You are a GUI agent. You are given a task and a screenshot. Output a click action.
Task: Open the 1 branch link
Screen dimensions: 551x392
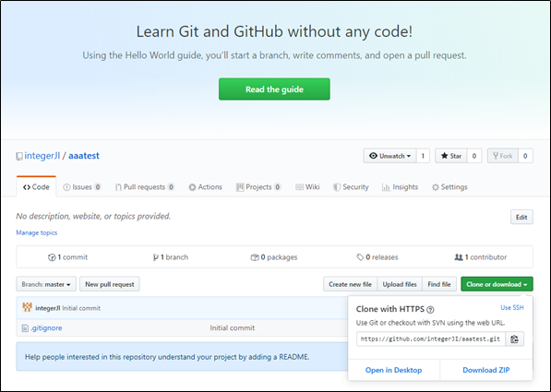171,257
